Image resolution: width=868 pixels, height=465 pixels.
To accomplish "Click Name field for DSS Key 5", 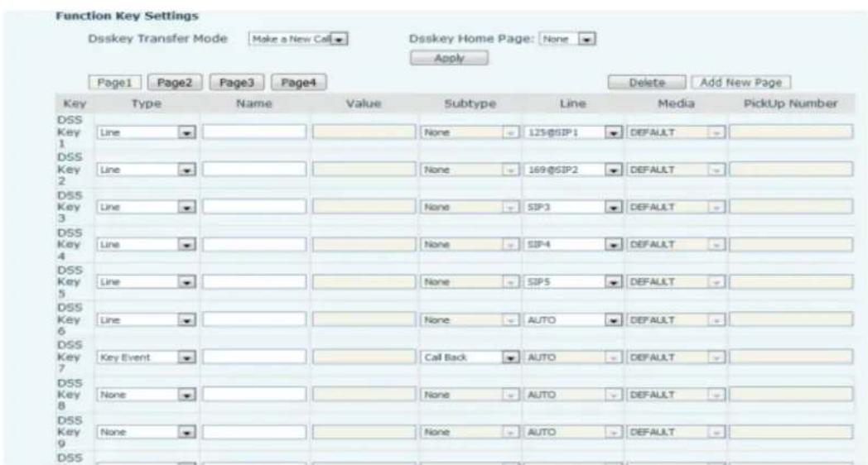I will 254,281.
